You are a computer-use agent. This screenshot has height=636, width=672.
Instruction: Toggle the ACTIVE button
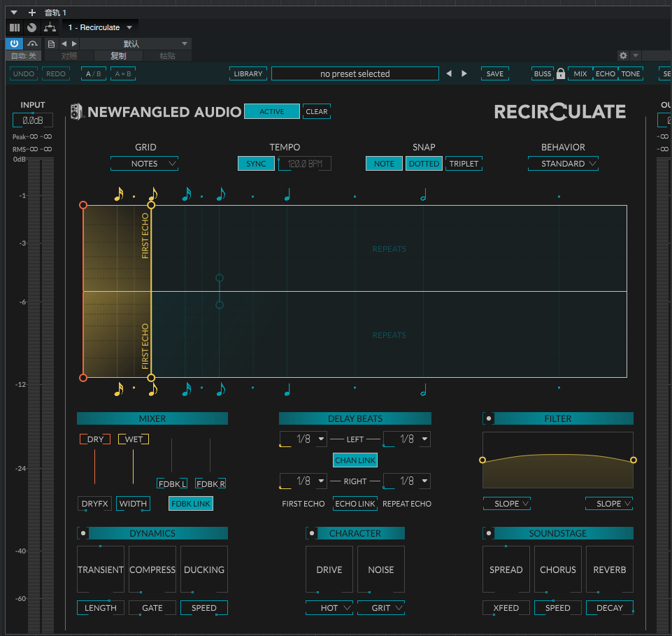272,111
